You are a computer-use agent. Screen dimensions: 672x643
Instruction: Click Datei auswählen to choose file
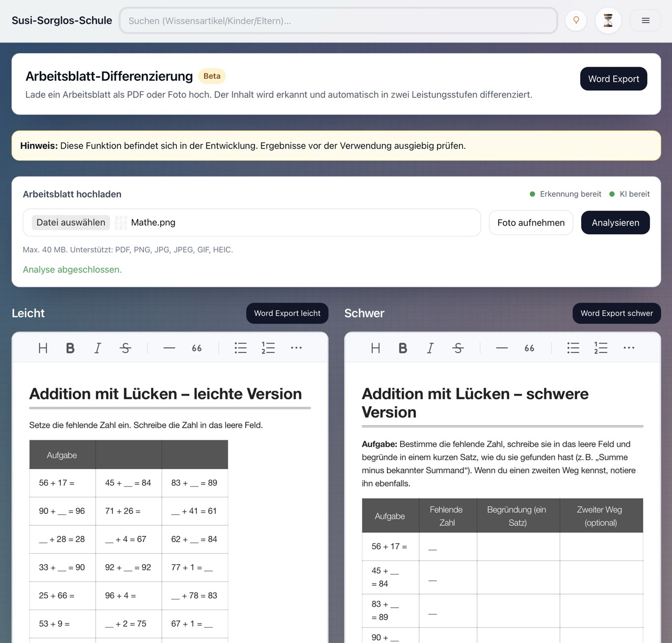tap(71, 223)
